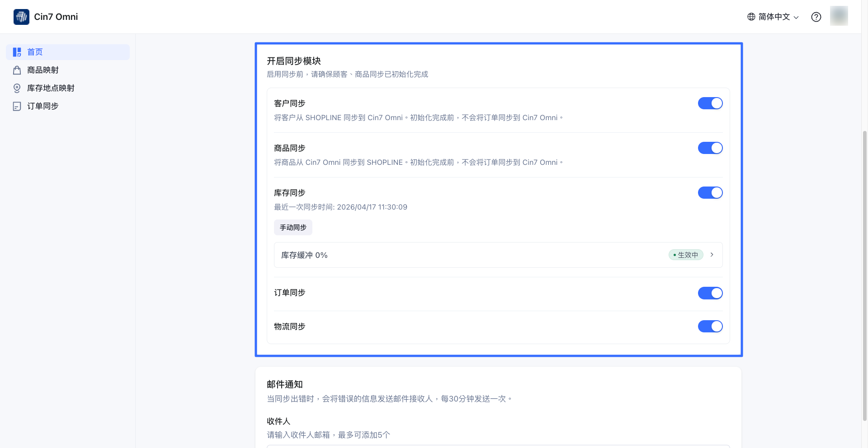Toggle the 库存同步 switch
The image size is (868, 448).
(710, 193)
